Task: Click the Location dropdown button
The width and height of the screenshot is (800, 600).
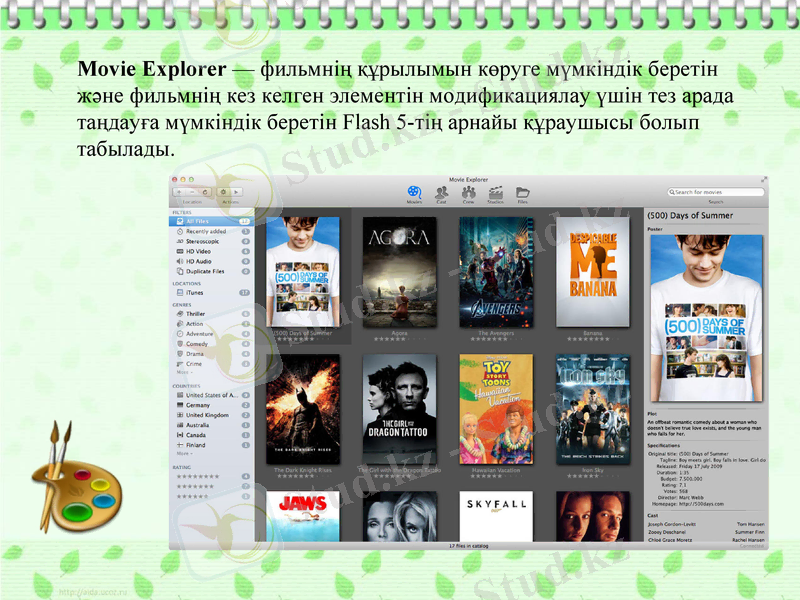Action: (x=190, y=193)
